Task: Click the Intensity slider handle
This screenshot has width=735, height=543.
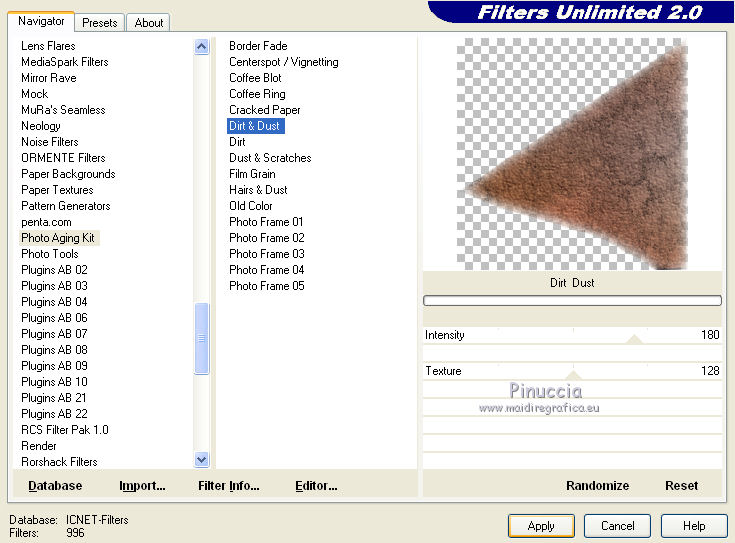Action: point(634,339)
